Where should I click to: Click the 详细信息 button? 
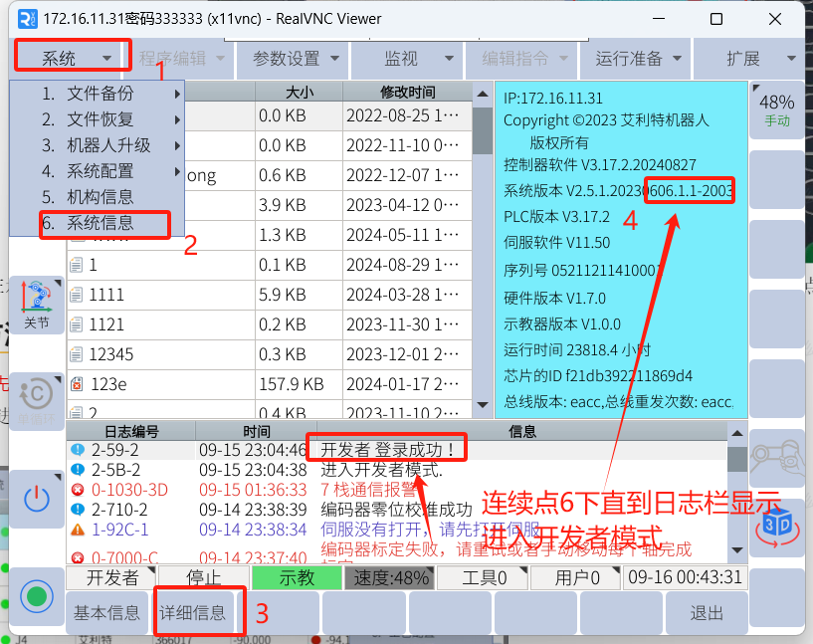click(193, 613)
